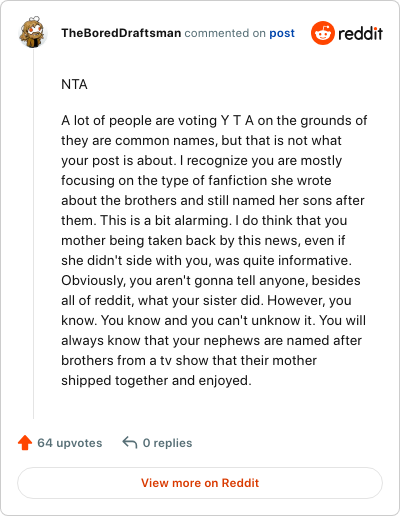The height and width of the screenshot is (516, 400).
Task: Click the '64 upvotes' label
Action: pyautogui.click(x=70, y=443)
